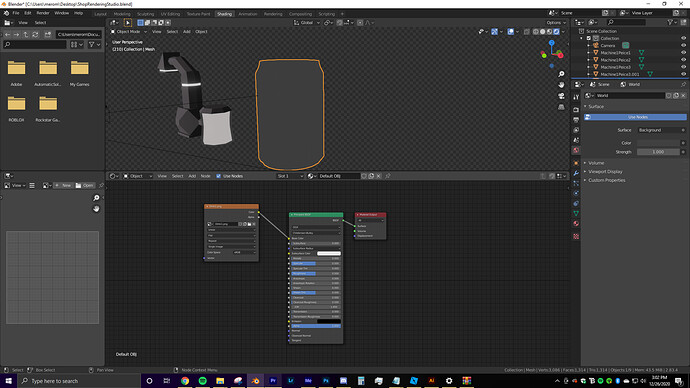Expand the Custom Properties panel

point(606,180)
